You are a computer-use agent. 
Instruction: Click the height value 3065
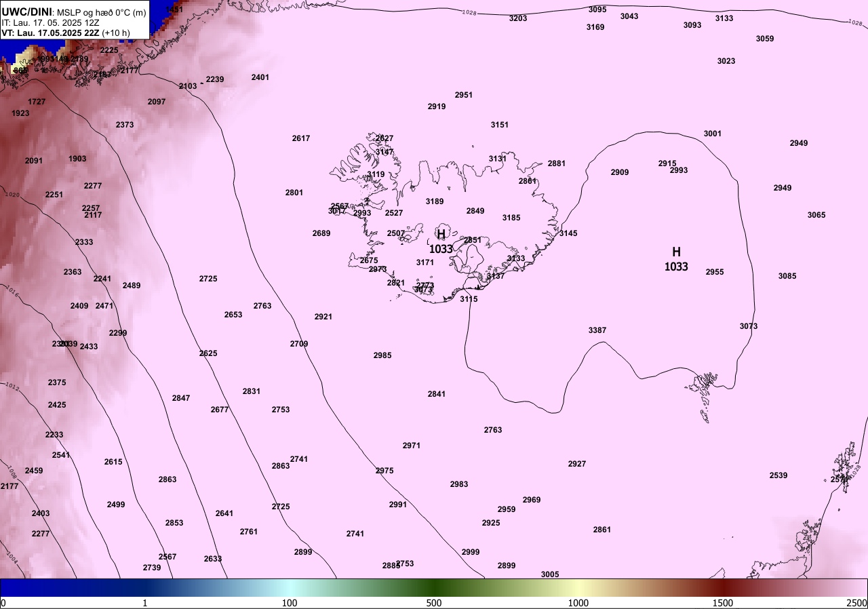pyautogui.click(x=816, y=215)
